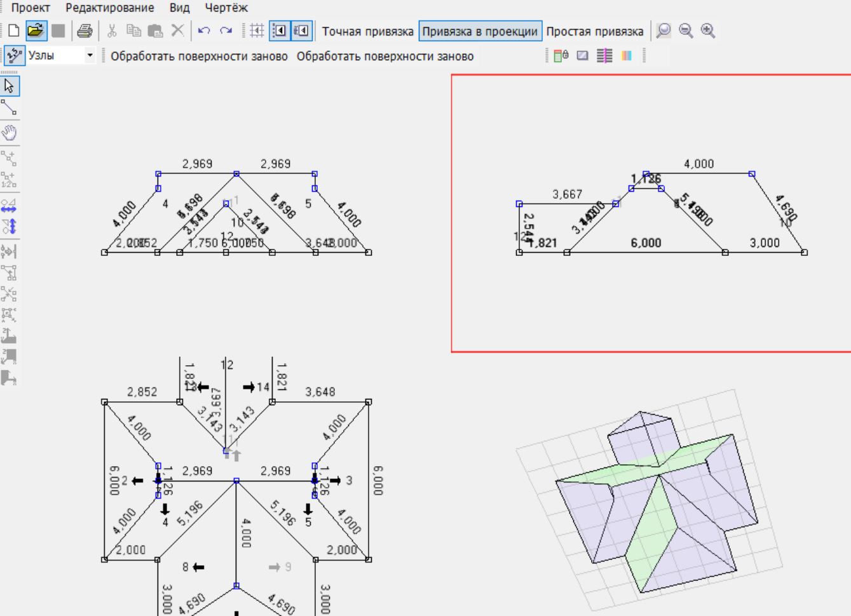Click the 2,852 dimension in plan view
851x616 pixels.
click(x=142, y=392)
